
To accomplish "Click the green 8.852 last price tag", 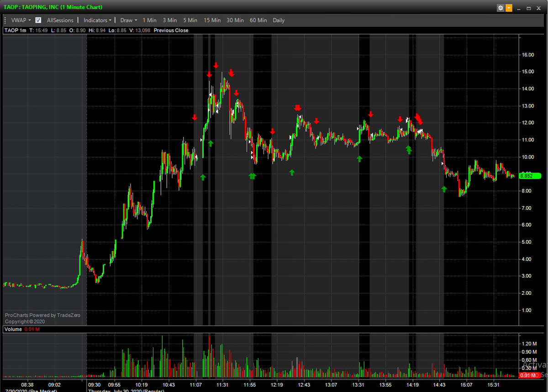I will click(530, 176).
